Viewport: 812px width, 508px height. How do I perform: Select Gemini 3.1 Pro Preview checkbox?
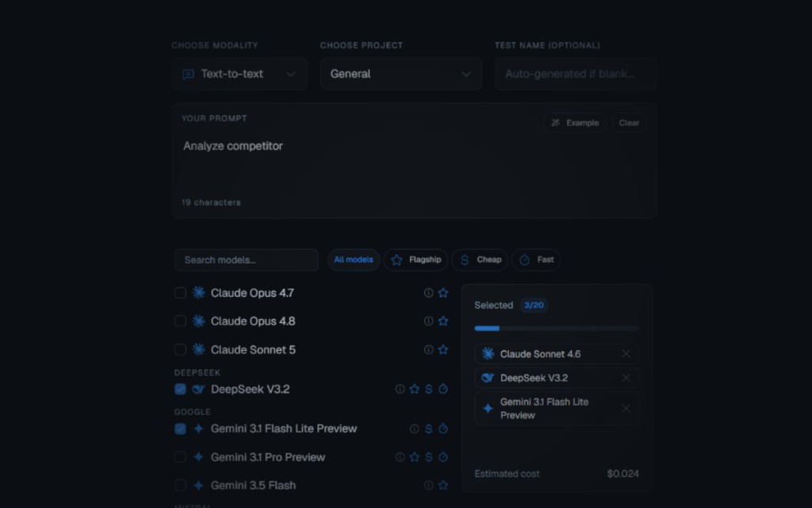tap(180, 456)
